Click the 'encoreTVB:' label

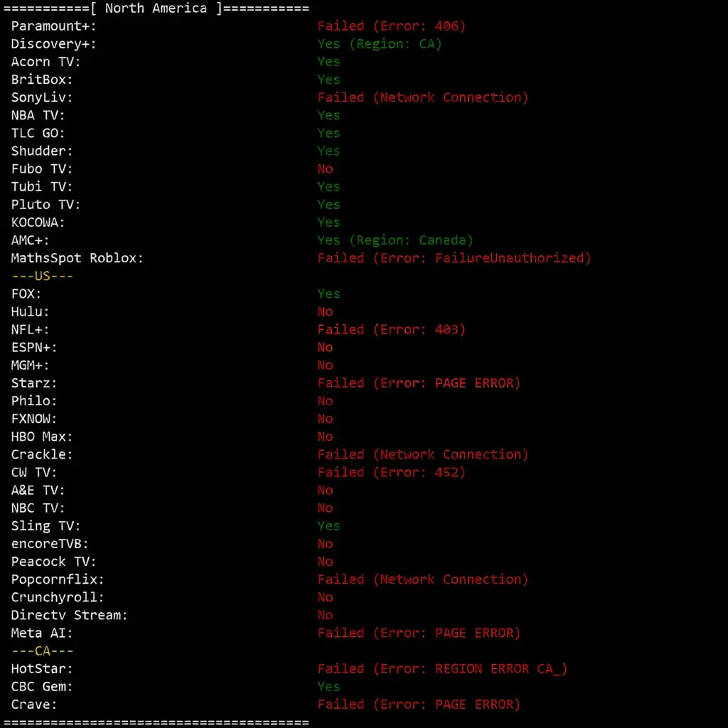click(50, 544)
